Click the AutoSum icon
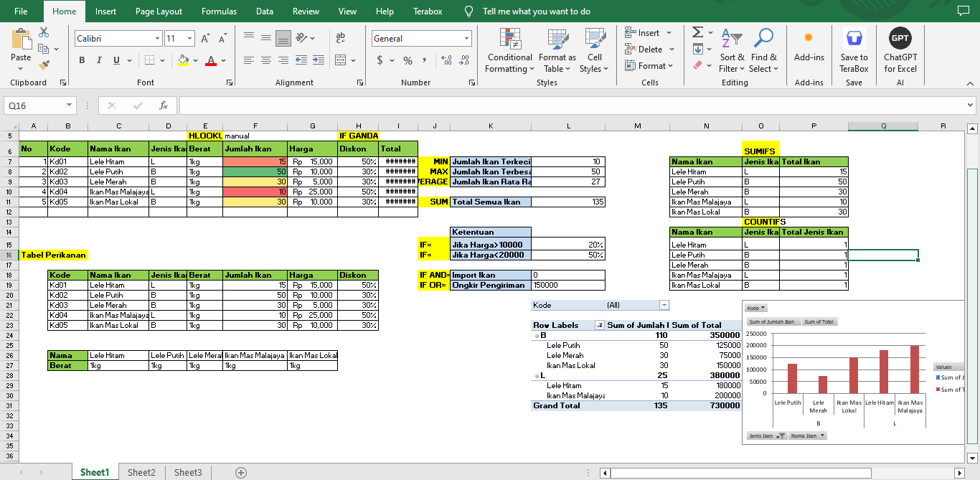 coord(697,32)
